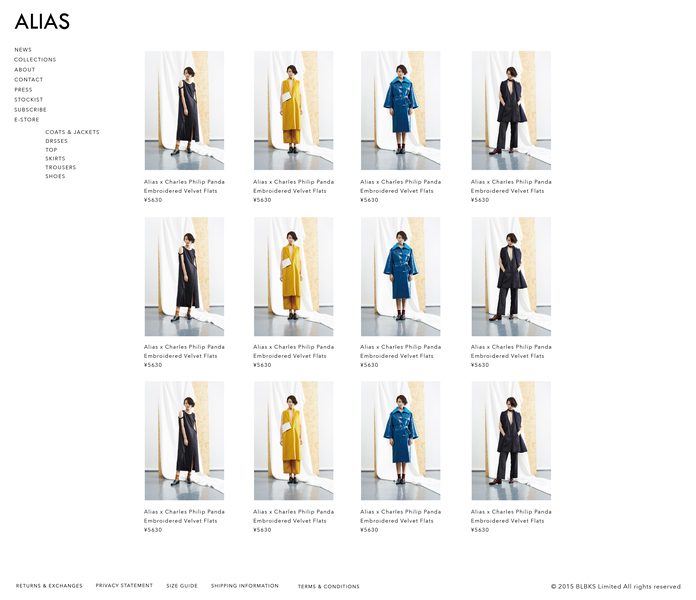Click product title under first-row yellow coat
696x600 pixels.
tap(293, 186)
